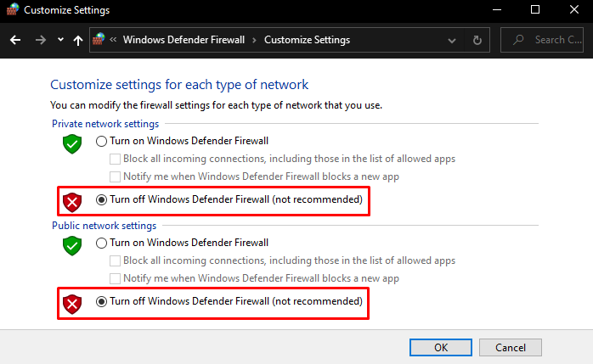Select Turn off Windows Defender Firewall for public network
Image resolution: width=593 pixels, height=364 pixels.
102,301
